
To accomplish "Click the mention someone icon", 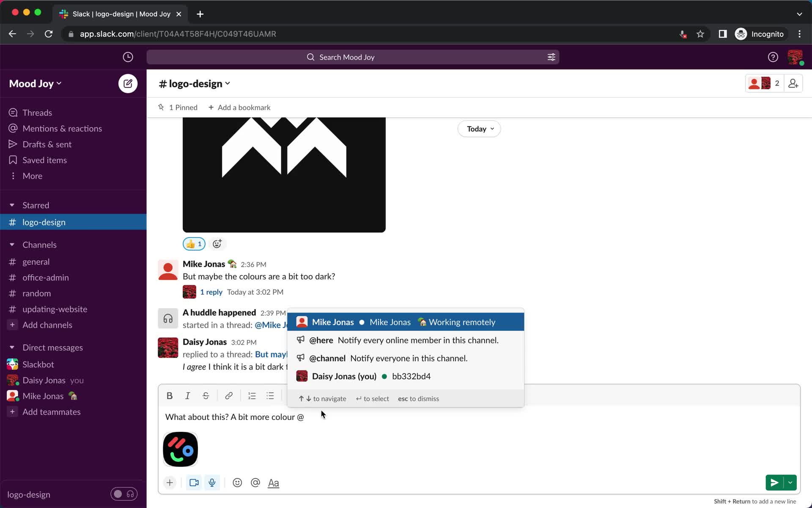I will pyautogui.click(x=255, y=483).
